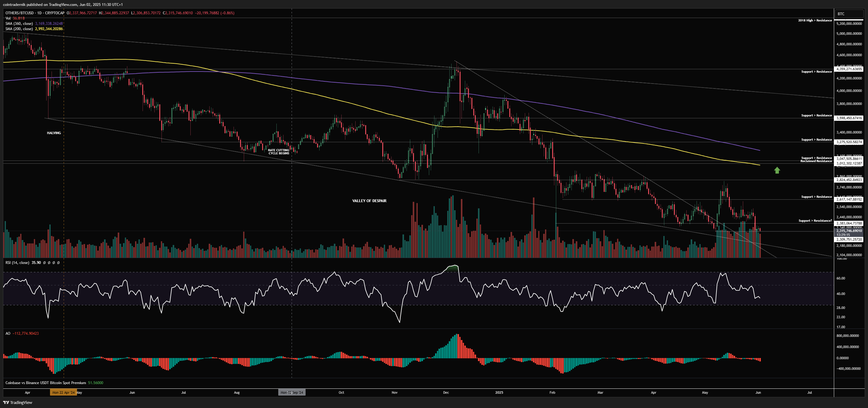The image size is (868, 408).
Task: Click the Support > Ressistance? label
Action: [815, 221]
